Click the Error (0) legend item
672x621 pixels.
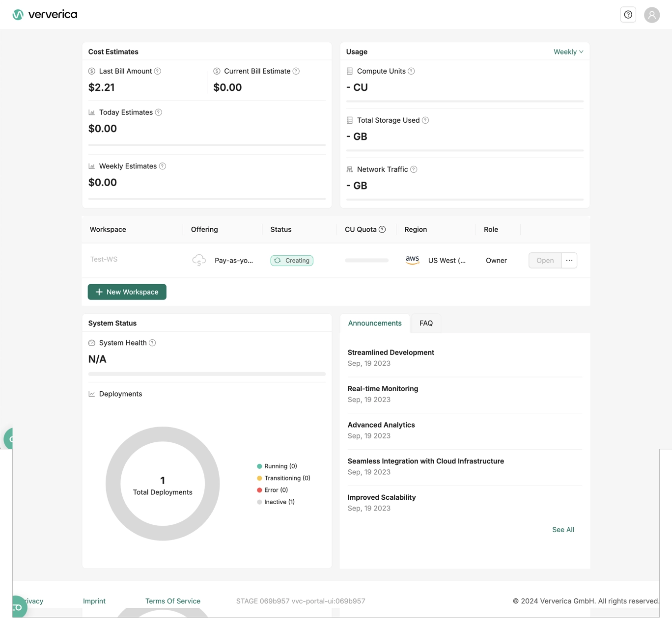point(273,490)
